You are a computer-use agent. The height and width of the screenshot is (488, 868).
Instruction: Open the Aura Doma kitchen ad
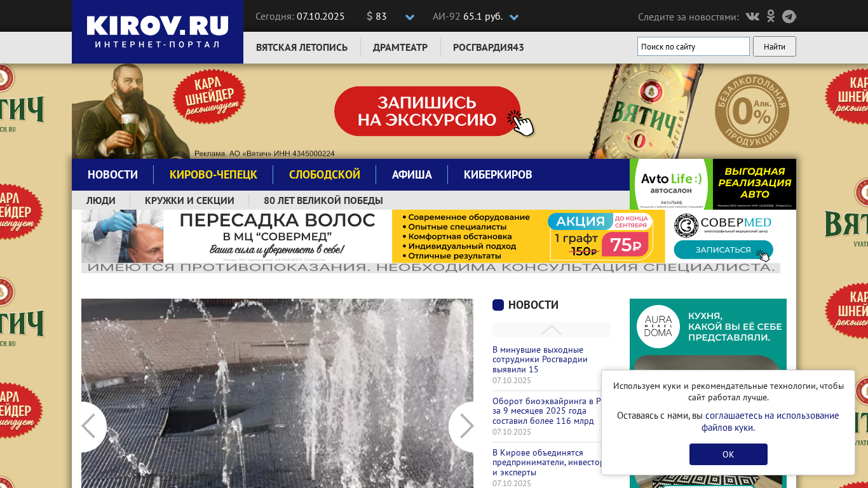pyautogui.click(x=708, y=393)
